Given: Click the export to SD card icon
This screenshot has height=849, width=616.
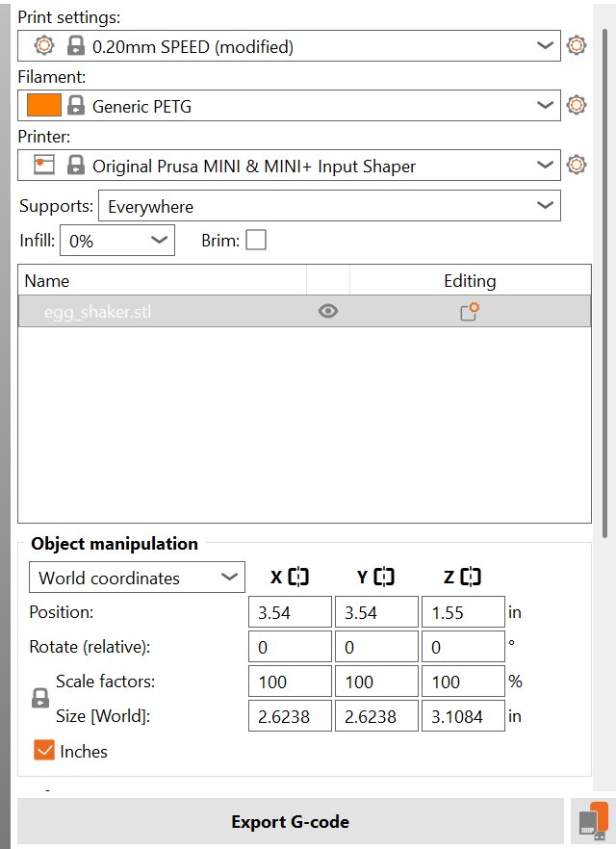Looking at the screenshot, I should click(593, 822).
